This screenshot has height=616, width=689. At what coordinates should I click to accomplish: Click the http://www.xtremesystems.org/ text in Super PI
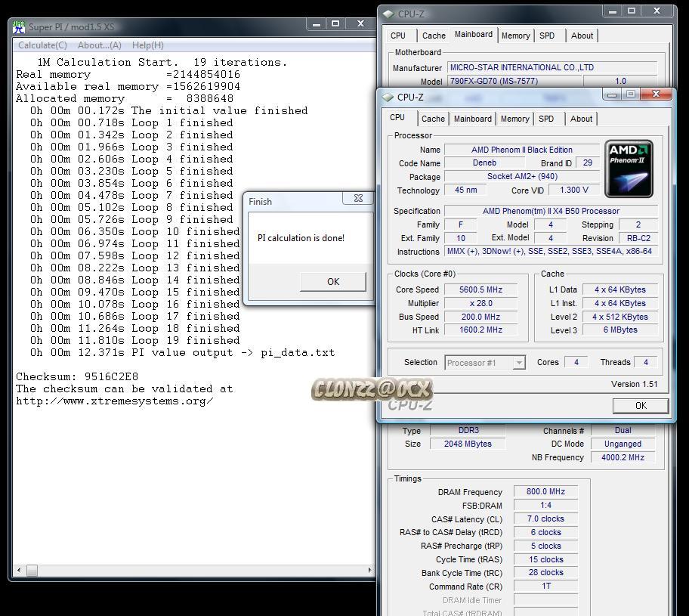coord(115,401)
